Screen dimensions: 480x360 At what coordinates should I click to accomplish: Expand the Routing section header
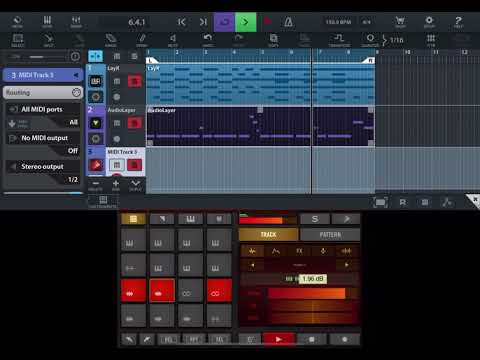click(x=43, y=92)
